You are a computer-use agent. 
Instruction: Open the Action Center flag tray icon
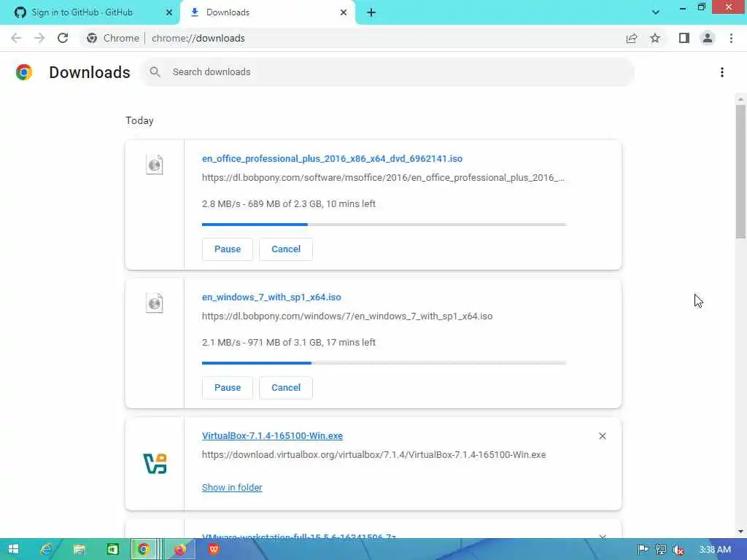(643, 550)
